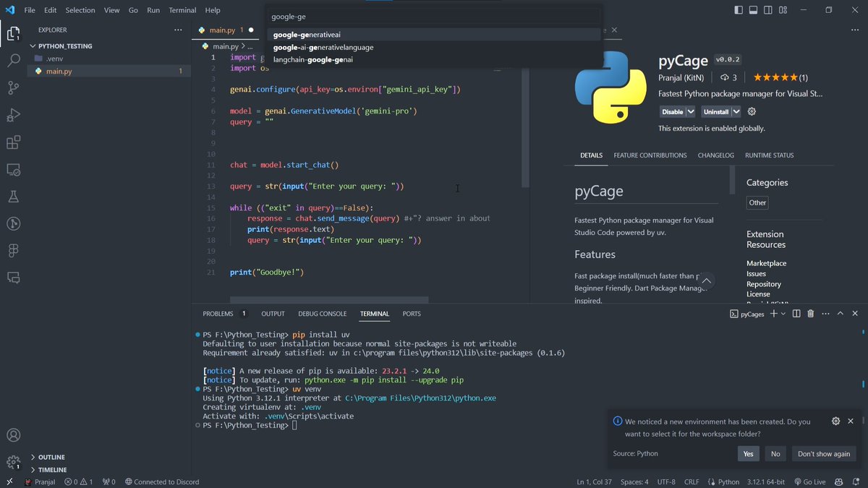868x488 pixels.
Task: Open the Help menu
Action: click(x=213, y=10)
